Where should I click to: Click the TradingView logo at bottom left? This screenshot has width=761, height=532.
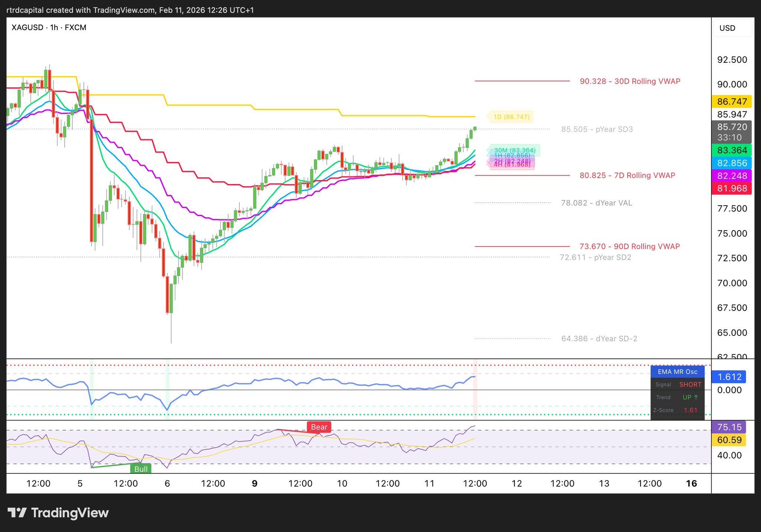[58, 513]
